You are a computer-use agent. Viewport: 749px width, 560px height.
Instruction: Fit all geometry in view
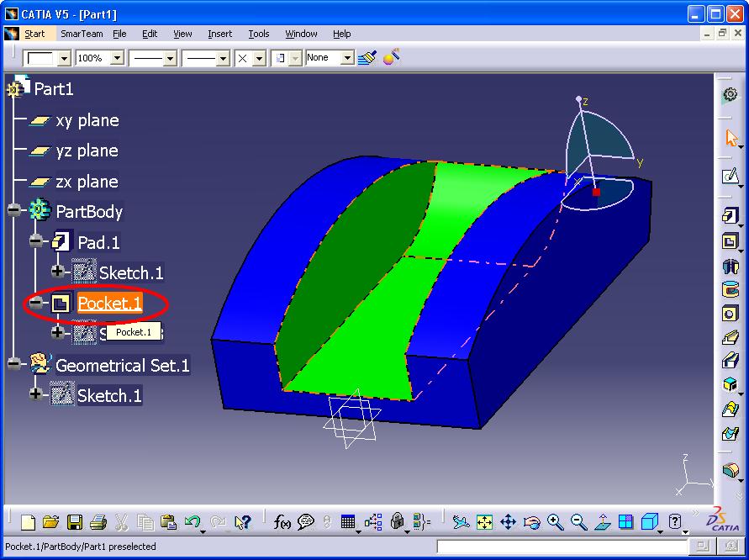coord(484,522)
